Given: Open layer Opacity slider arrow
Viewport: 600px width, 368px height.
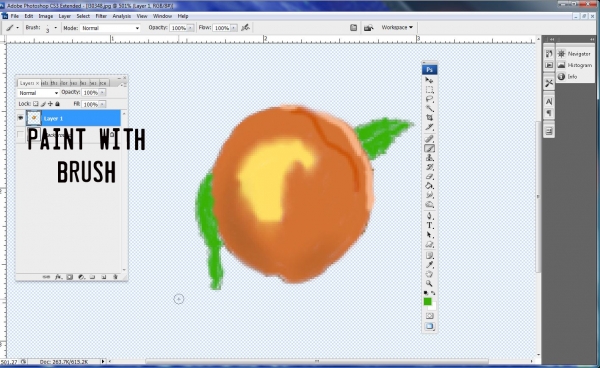Looking at the screenshot, I should (103, 93).
